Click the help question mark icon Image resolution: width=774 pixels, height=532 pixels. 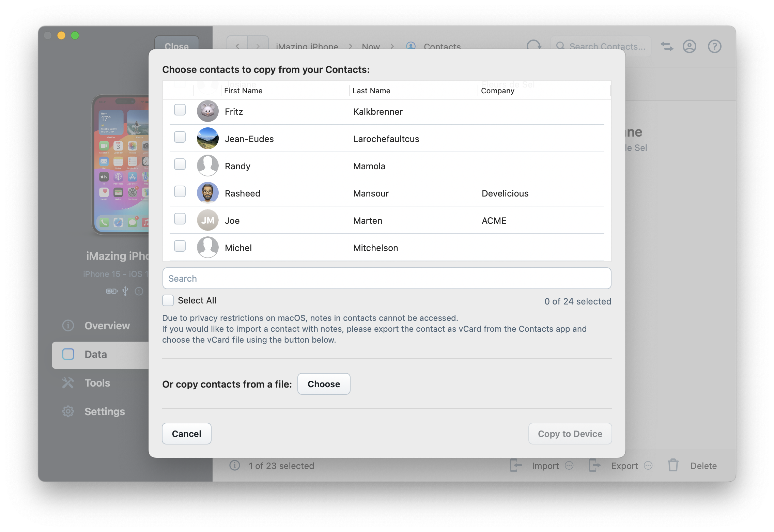(714, 46)
